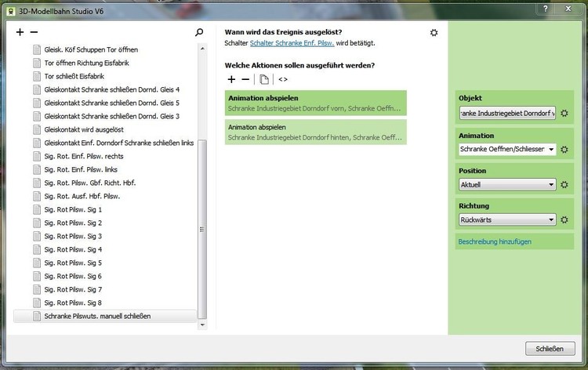Open the Animation dropdown 'Schranke Oeffnen/Schliessen'
The height and width of the screenshot is (370, 588).
(x=507, y=149)
